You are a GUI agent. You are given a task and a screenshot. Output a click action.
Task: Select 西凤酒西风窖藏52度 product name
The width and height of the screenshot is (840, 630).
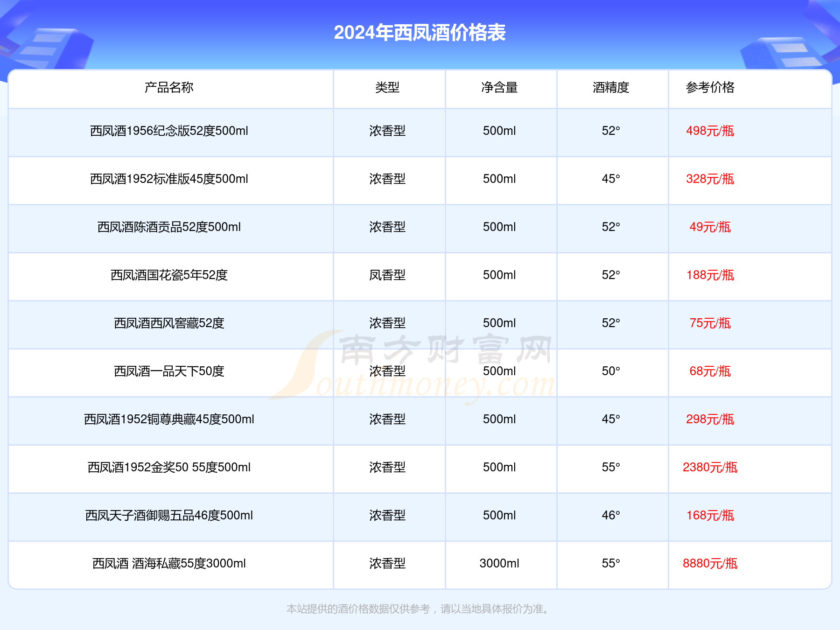pyautogui.click(x=169, y=323)
